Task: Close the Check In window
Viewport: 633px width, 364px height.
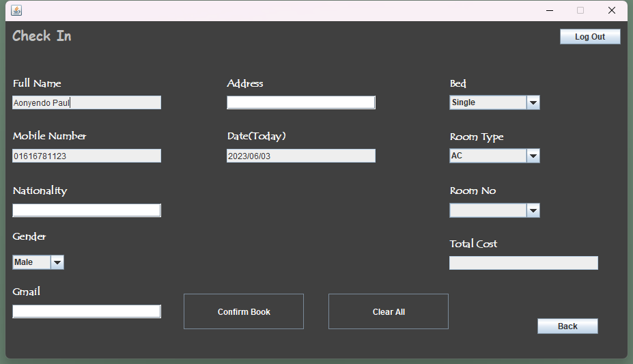Action: click(x=612, y=10)
